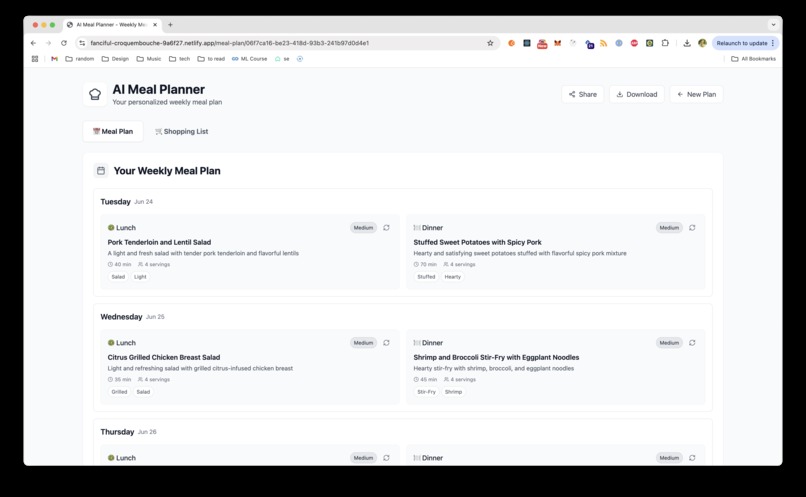Open the Design bookmarks folder
The width and height of the screenshot is (806, 497).
[x=115, y=59]
